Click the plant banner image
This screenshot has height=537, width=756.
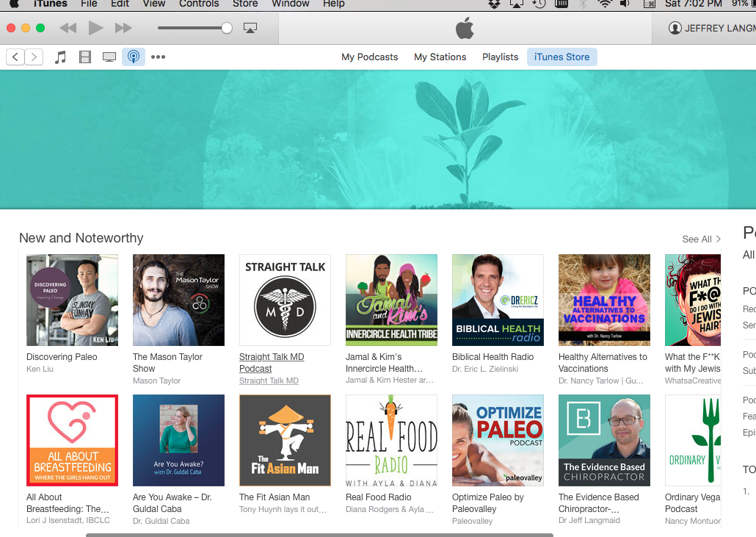(x=378, y=140)
